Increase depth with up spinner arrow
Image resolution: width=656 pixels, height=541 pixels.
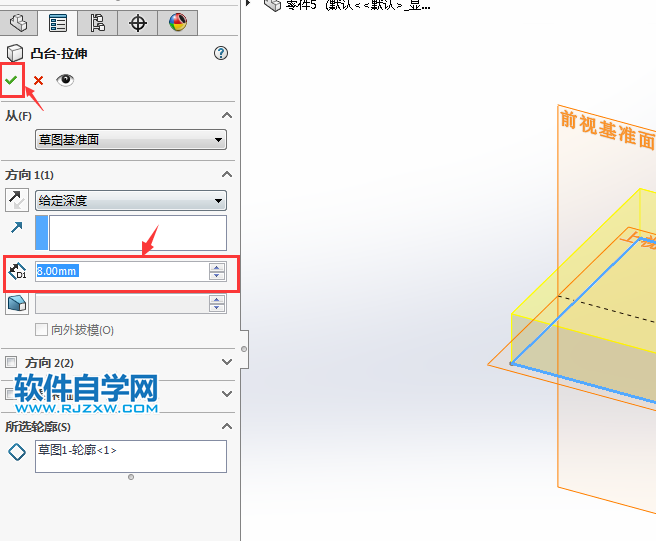click(x=217, y=267)
